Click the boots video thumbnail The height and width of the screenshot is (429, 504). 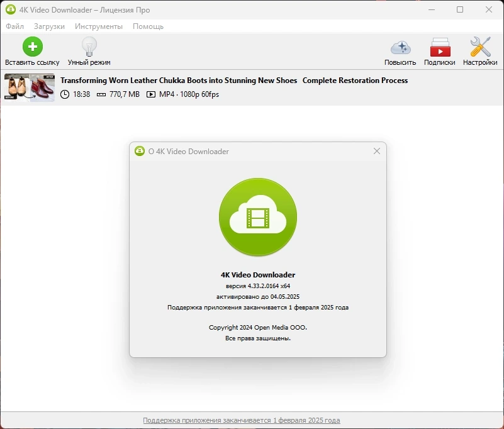pos(30,87)
